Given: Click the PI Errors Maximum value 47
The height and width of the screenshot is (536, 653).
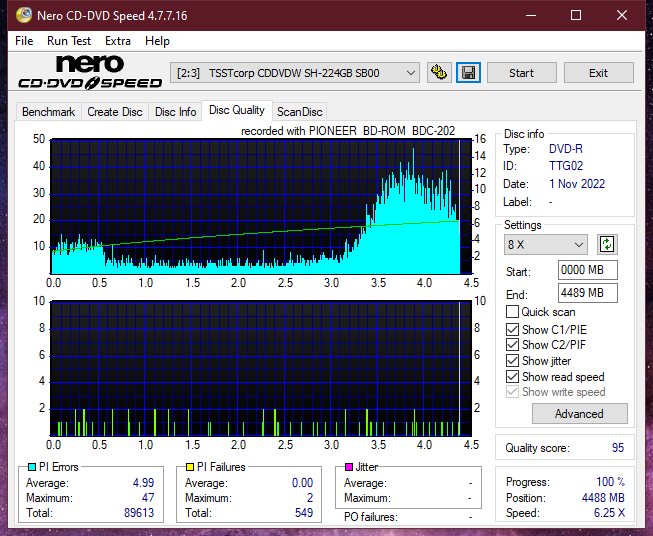Looking at the screenshot, I should tap(148, 498).
